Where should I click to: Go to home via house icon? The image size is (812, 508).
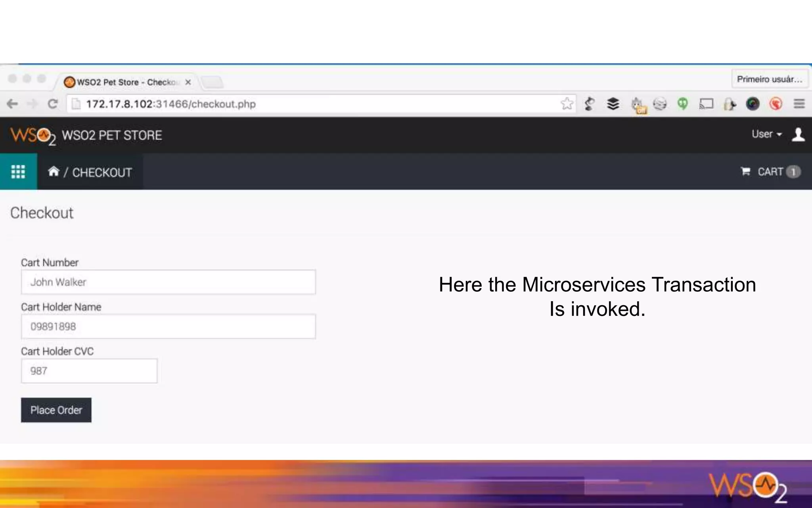click(x=54, y=171)
